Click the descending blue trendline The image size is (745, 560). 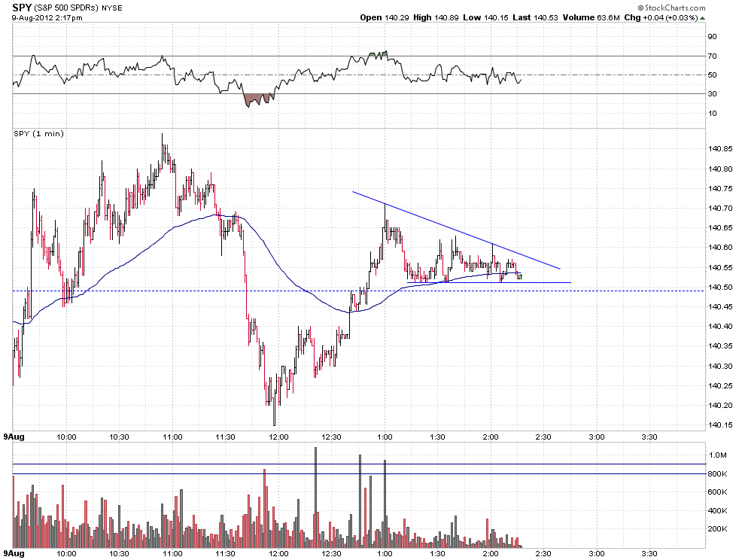click(x=456, y=230)
